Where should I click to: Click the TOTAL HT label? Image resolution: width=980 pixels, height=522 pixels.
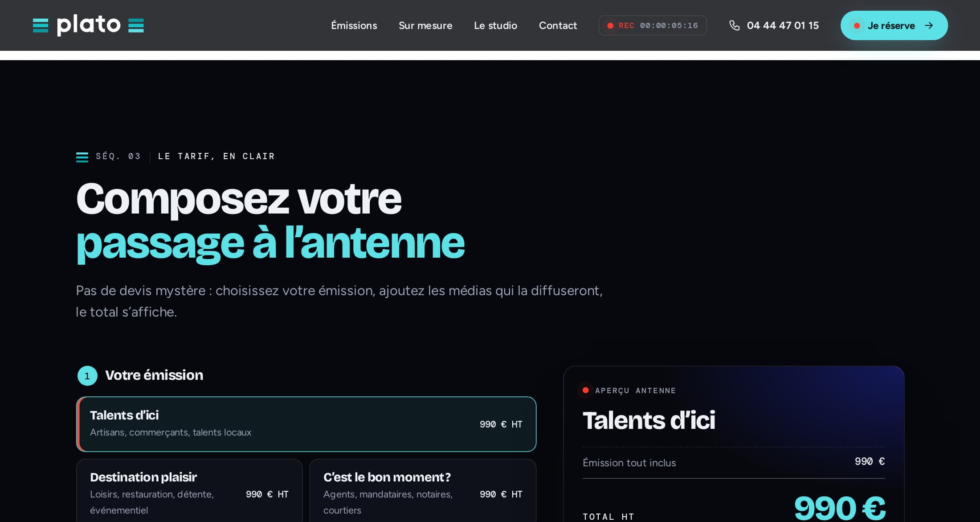pos(608,517)
